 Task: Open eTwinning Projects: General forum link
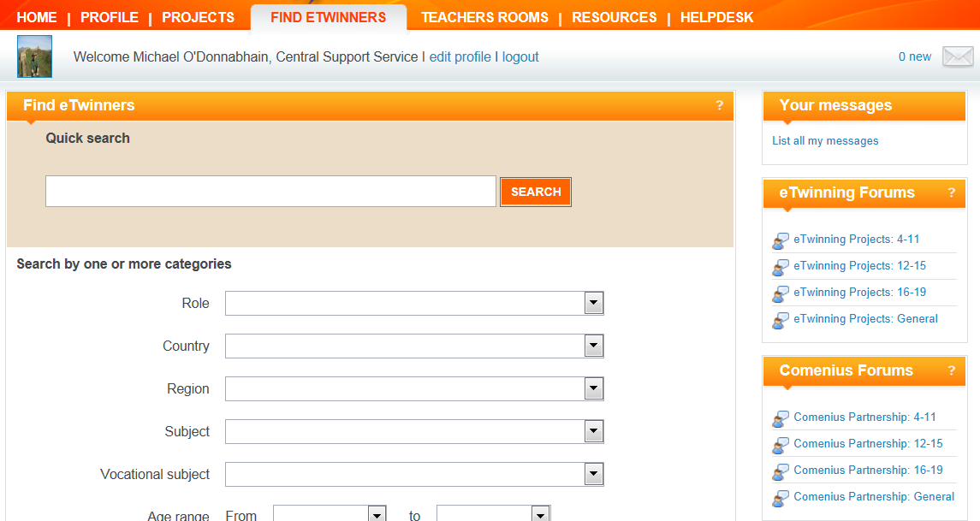pos(865,318)
